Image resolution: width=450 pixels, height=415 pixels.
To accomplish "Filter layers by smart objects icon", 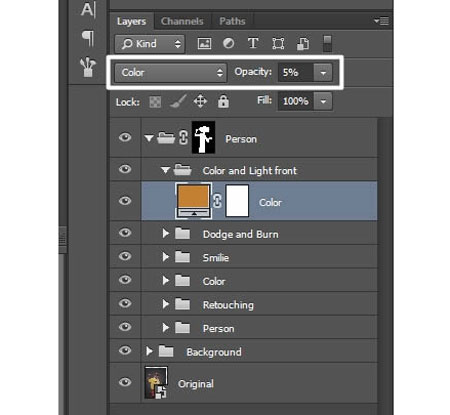I will 303,44.
